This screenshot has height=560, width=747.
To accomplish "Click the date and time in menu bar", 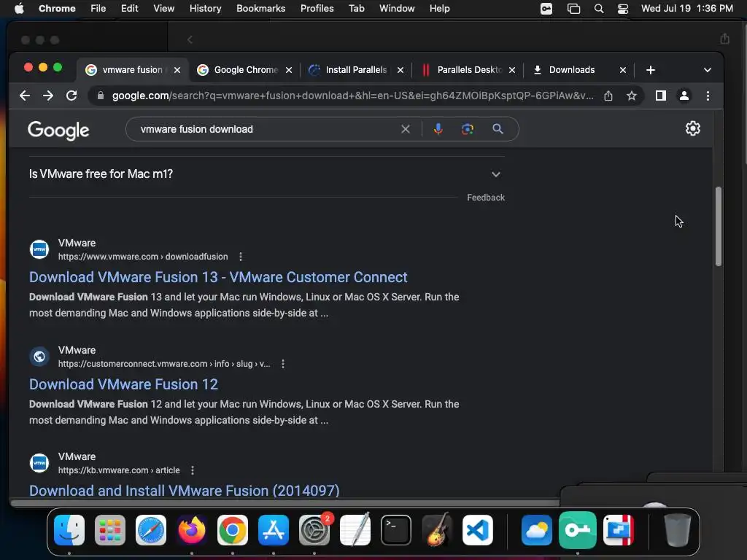I will coord(687,9).
